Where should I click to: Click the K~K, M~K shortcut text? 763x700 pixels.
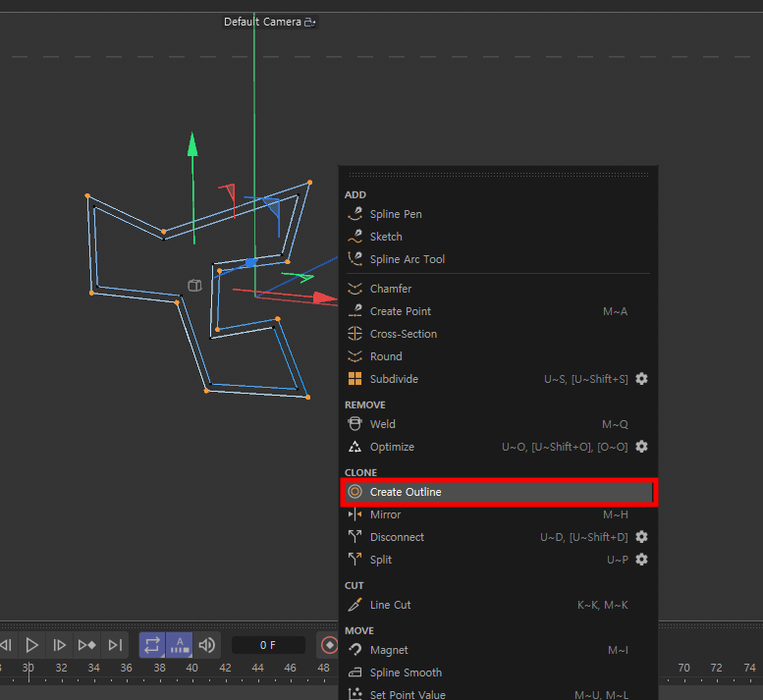[x=602, y=605]
